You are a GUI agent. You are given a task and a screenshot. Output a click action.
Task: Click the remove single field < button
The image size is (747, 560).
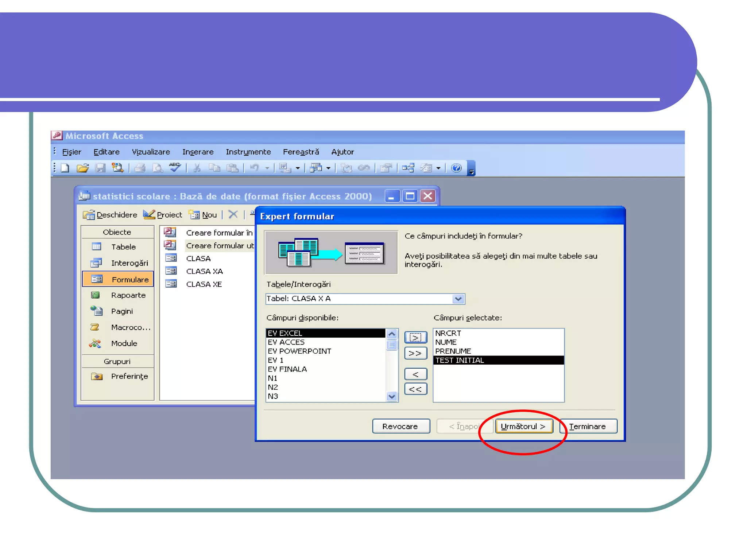[415, 374]
